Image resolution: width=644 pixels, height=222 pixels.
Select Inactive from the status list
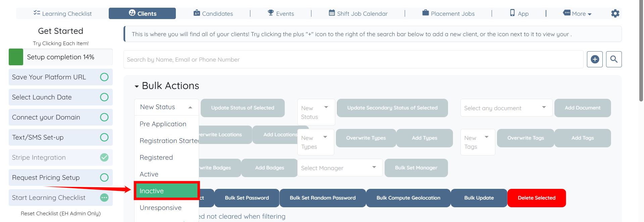[167, 191]
